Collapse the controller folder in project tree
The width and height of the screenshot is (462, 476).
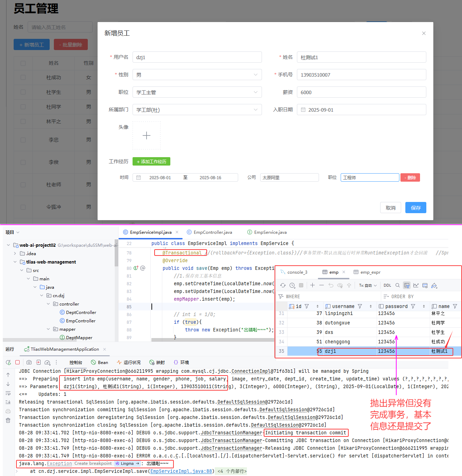pyautogui.click(x=48, y=304)
